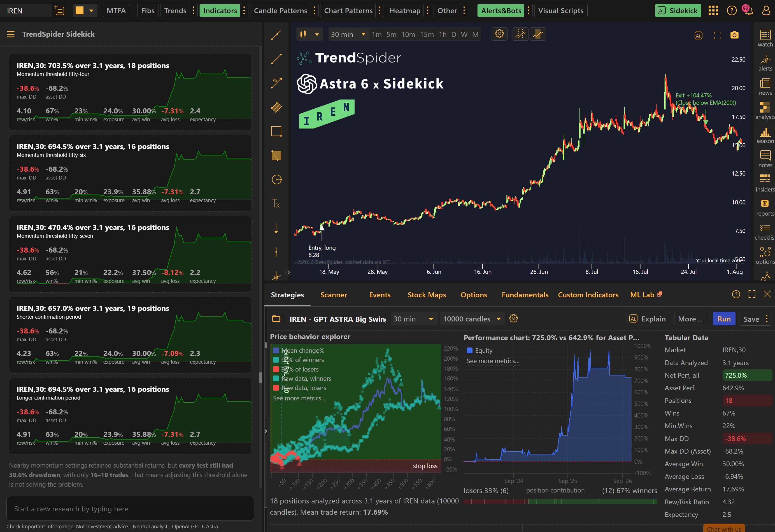Switch to the Fundamentals tab
The height and width of the screenshot is (532, 775).
525,295
